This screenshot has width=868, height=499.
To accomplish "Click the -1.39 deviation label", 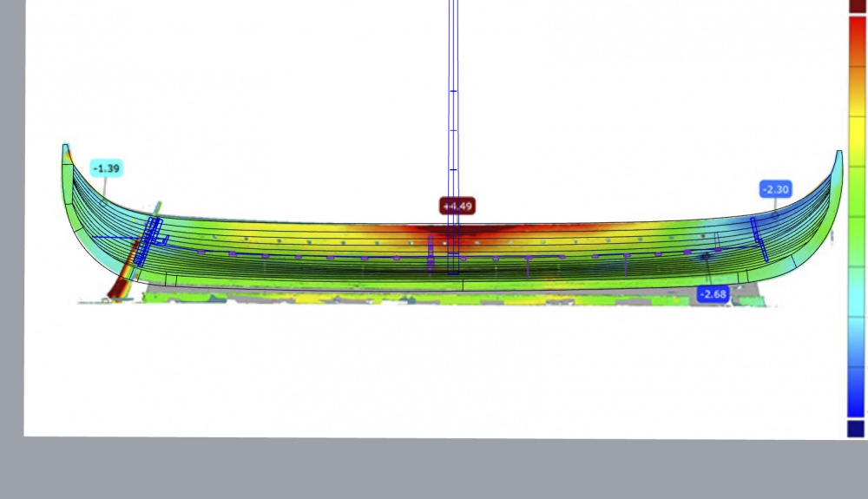I will point(106,168).
